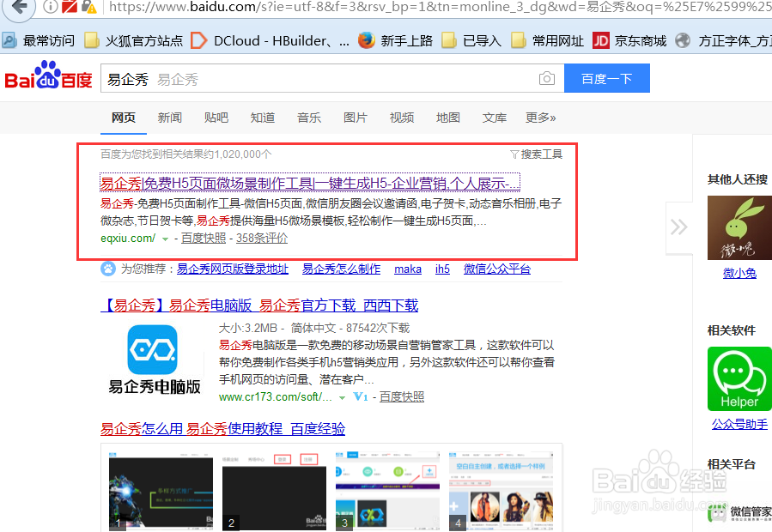Switch to the 音乐 tab
772x532 pixels.
[308, 118]
